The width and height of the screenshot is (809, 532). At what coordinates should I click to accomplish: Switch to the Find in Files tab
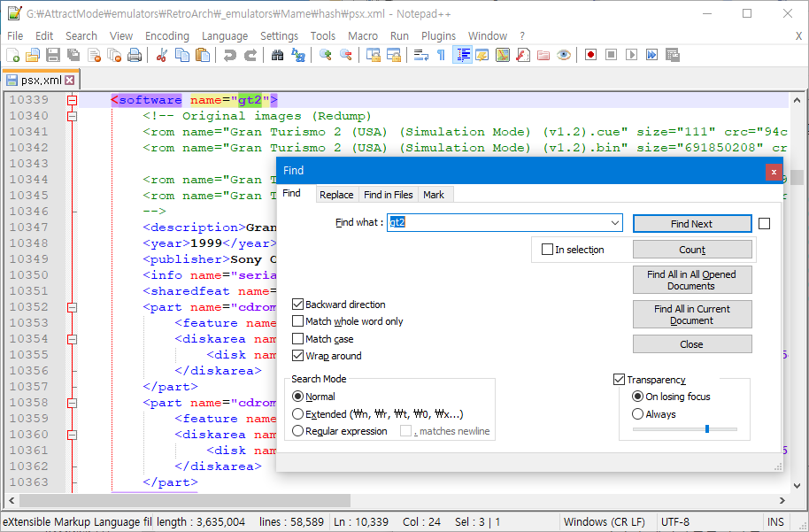click(388, 195)
